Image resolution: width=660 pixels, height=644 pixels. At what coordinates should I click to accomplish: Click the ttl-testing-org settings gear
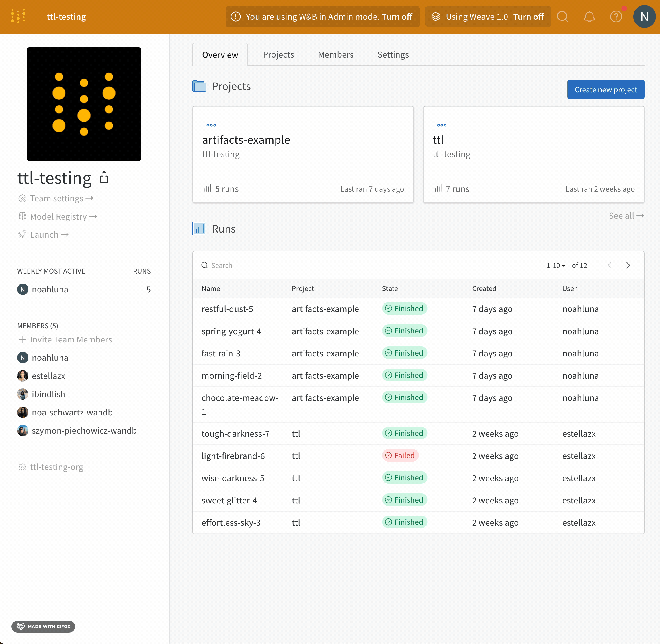pyautogui.click(x=23, y=467)
